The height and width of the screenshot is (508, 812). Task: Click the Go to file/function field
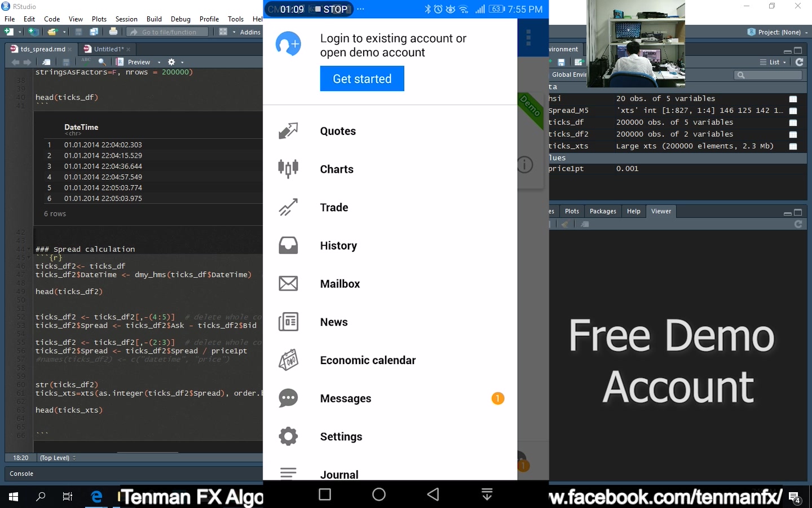click(167, 32)
